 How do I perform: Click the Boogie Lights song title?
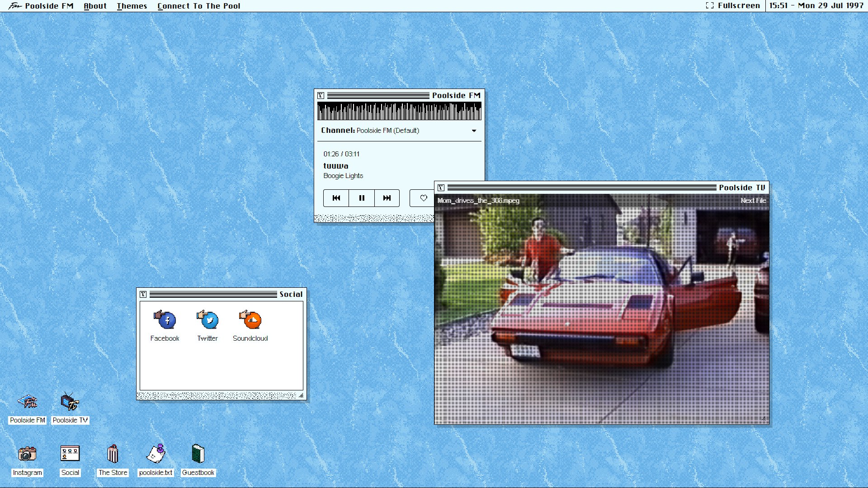point(343,176)
